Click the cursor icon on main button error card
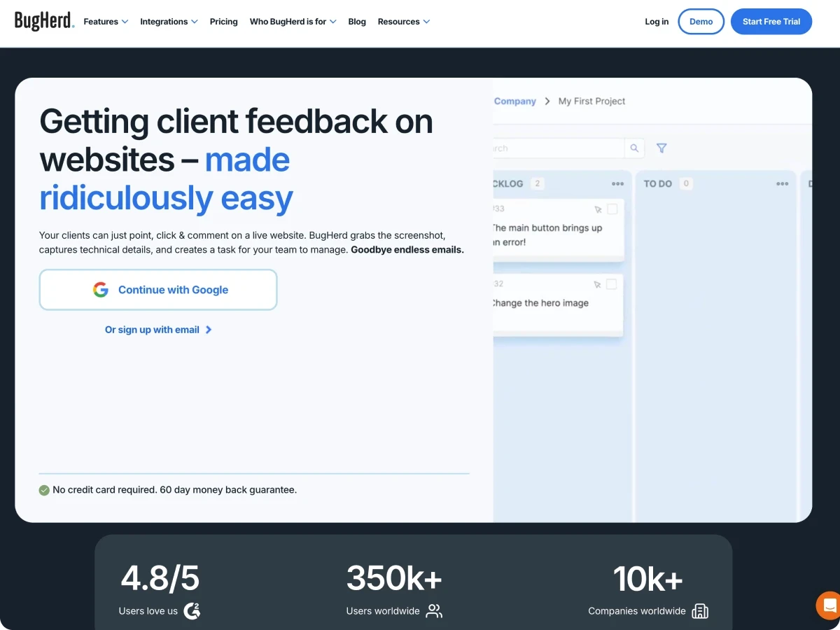This screenshot has height=630, width=840. (598, 209)
